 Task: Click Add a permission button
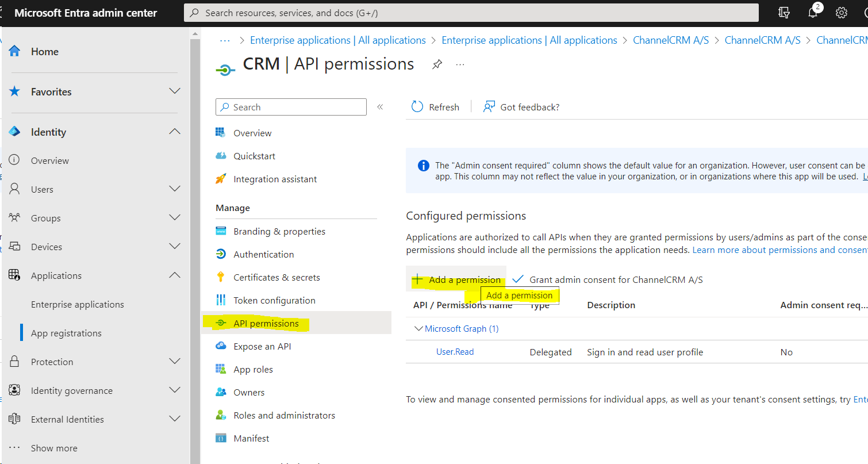456,279
